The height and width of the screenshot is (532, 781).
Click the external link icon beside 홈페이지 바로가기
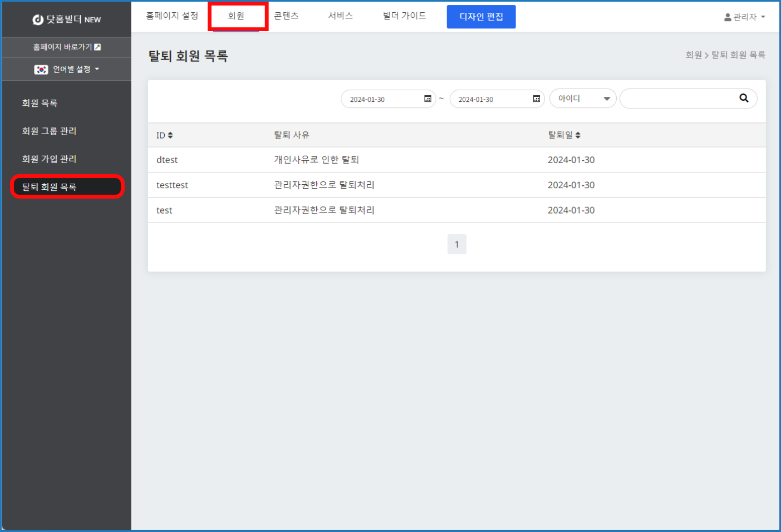click(97, 47)
